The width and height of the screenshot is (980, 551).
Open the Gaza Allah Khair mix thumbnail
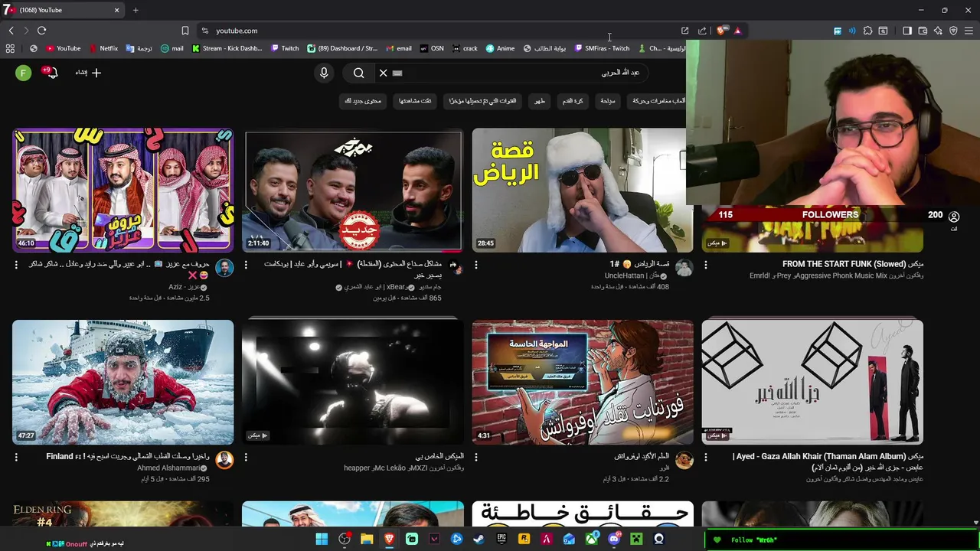coord(812,382)
